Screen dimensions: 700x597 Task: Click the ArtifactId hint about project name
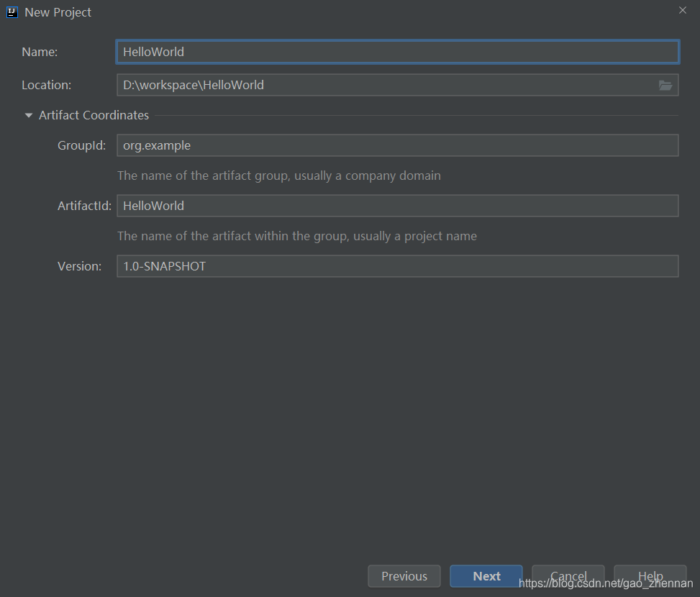click(x=296, y=236)
